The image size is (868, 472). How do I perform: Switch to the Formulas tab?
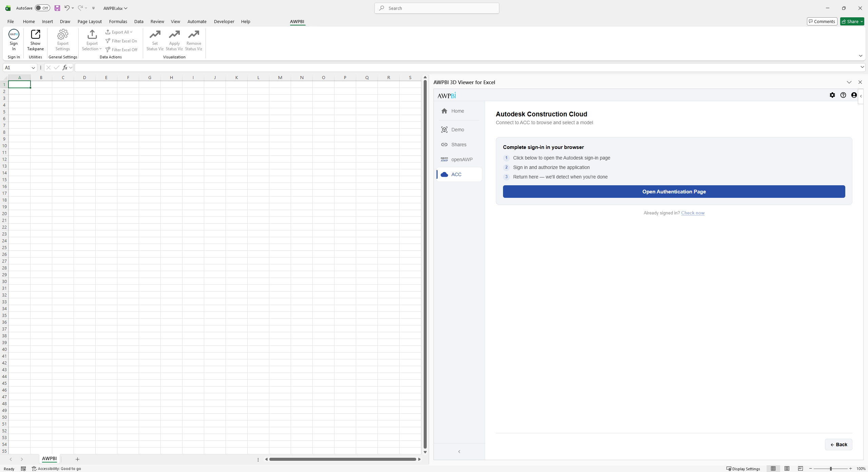click(x=118, y=21)
